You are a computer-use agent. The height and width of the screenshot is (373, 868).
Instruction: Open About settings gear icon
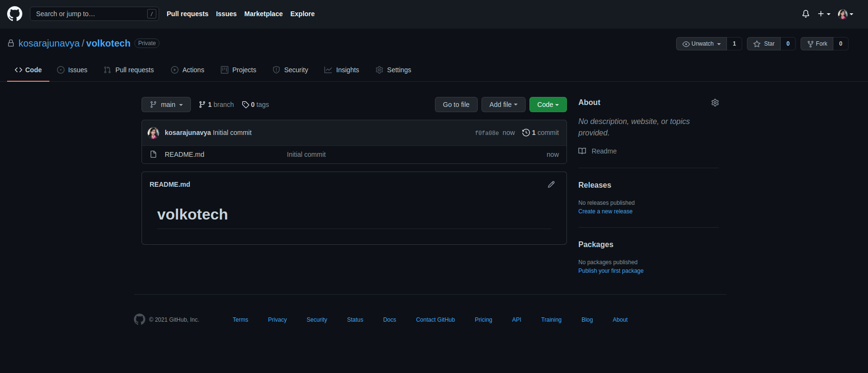(715, 103)
